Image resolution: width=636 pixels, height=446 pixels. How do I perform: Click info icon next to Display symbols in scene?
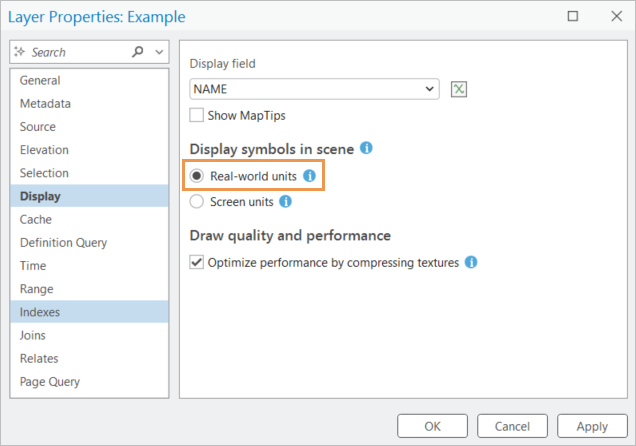click(x=366, y=148)
